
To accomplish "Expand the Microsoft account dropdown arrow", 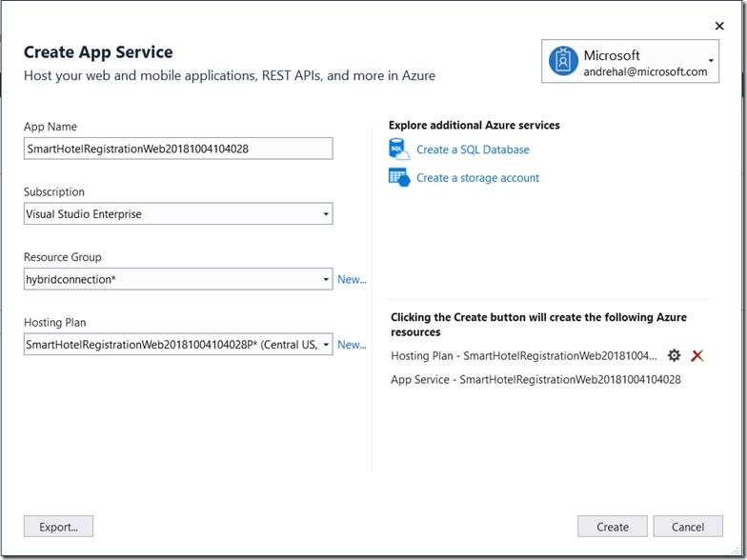I will [x=711, y=61].
